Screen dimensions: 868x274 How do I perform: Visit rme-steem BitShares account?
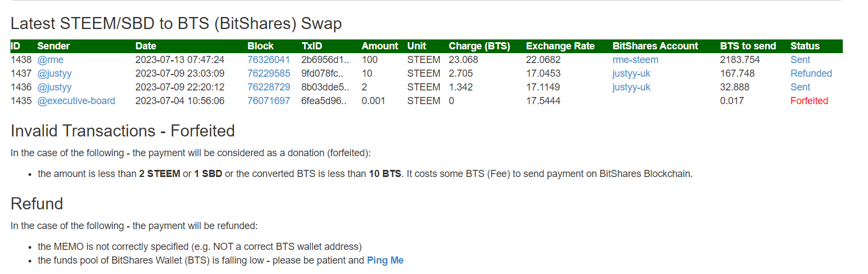pyautogui.click(x=635, y=60)
